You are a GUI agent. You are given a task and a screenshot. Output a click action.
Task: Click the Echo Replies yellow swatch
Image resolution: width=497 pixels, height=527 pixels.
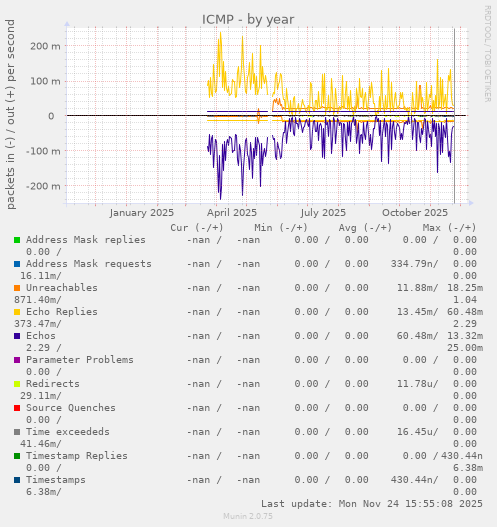click(x=17, y=312)
